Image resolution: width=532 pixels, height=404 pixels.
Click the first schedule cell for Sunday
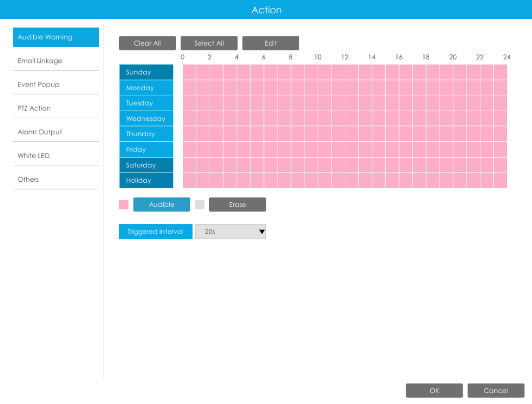(x=190, y=72)
